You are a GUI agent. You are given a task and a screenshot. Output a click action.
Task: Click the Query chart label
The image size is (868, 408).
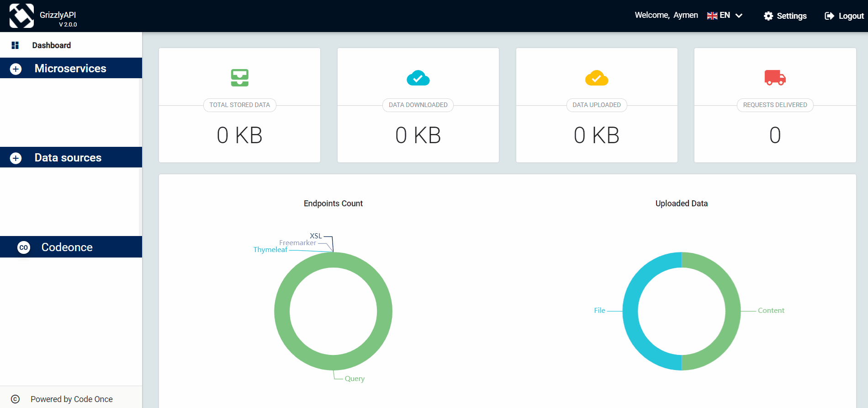[x=355, y=379]
